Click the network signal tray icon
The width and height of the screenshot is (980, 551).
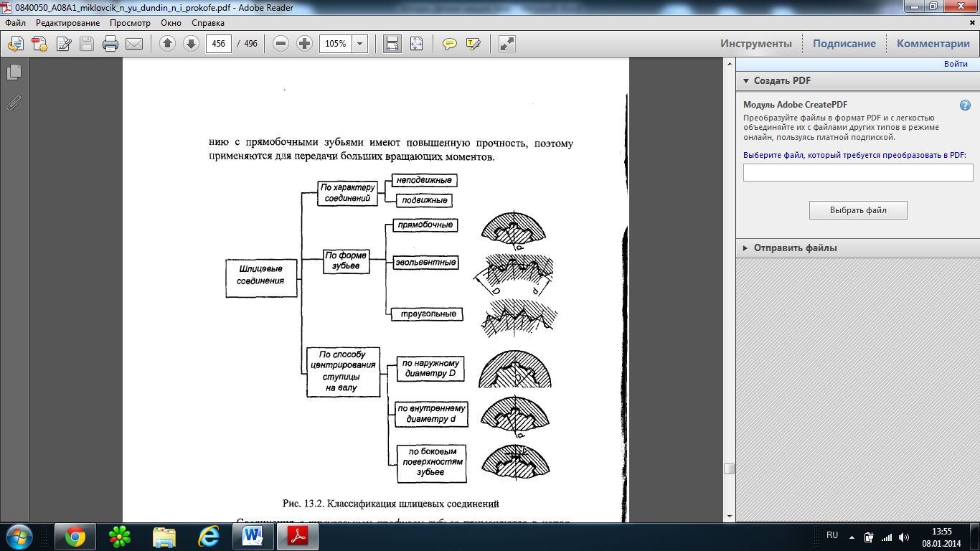[887, 537]
